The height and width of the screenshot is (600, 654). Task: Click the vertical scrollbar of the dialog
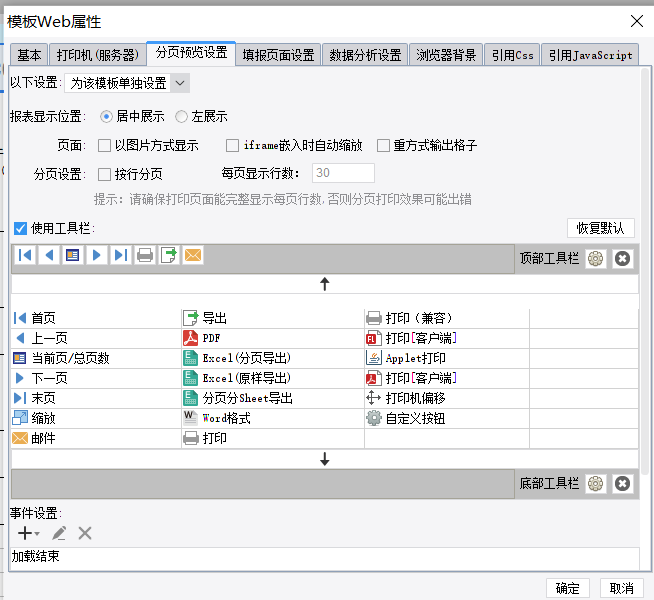pyautogui.click(x=645, y=271)
